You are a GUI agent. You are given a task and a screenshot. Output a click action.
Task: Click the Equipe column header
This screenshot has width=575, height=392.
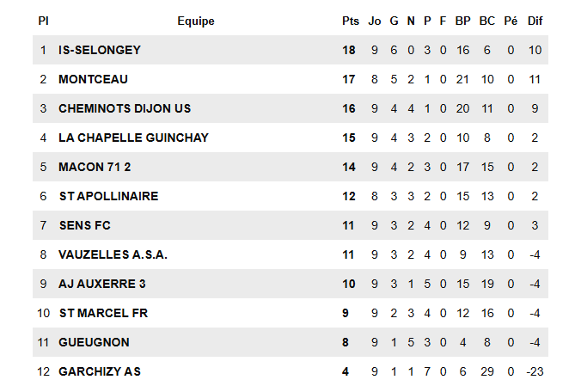click(196, 21)
